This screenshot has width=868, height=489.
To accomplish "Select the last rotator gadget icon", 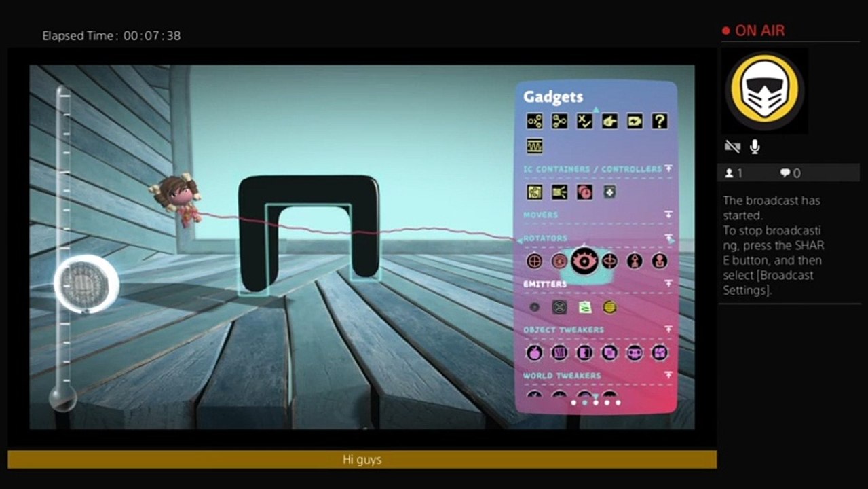I will (660, 261).
